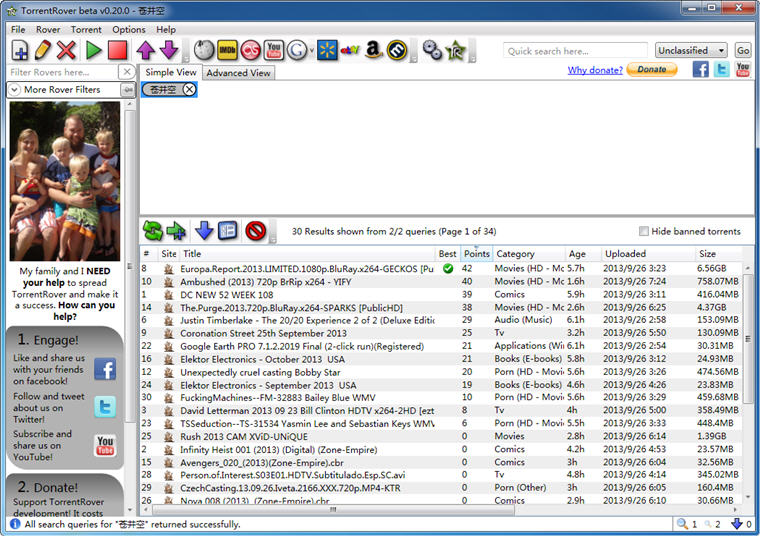The height and width of the screenshot is (536, 760).
Task: Click the Go search button
Action: (x=743, y=50)
